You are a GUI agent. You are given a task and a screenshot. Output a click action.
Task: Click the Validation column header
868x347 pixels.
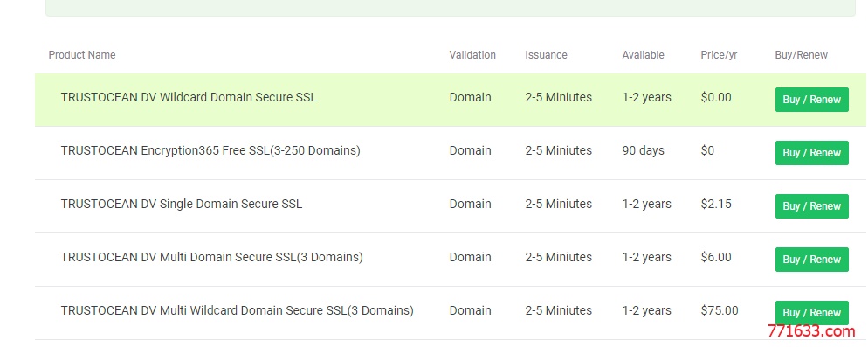click(x=472, y=55)
